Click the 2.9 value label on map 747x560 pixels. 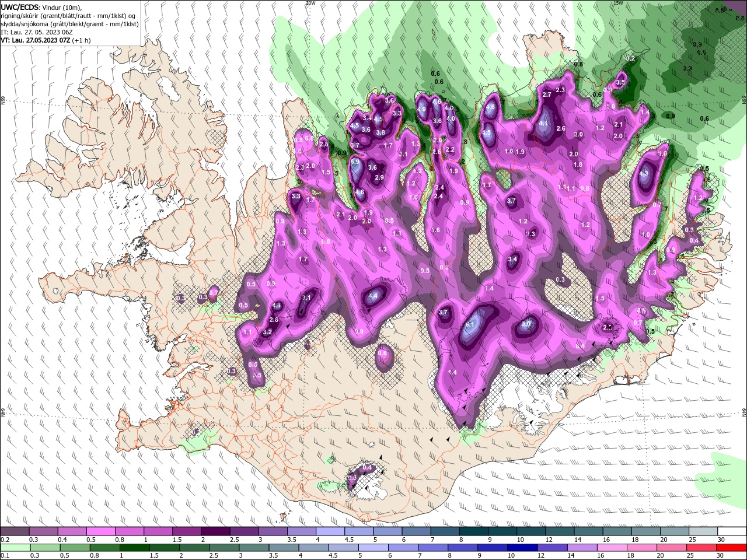coord(379,177)
